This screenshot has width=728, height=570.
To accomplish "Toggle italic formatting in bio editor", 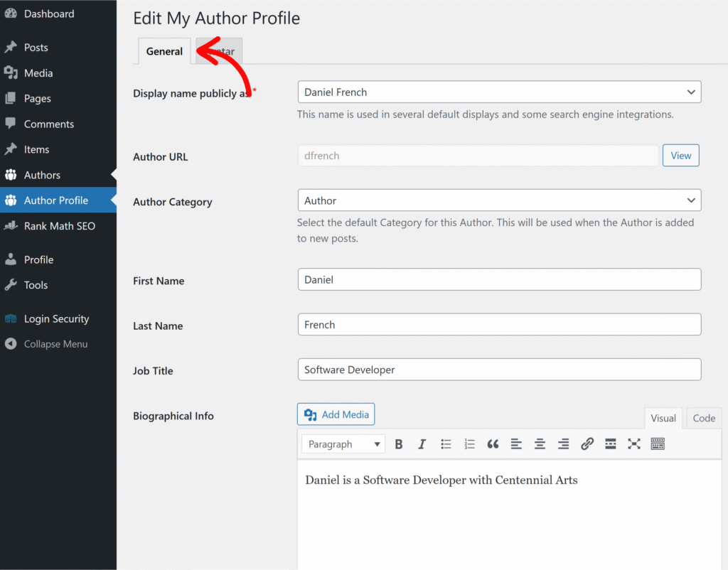I will [x=422, y=444].
